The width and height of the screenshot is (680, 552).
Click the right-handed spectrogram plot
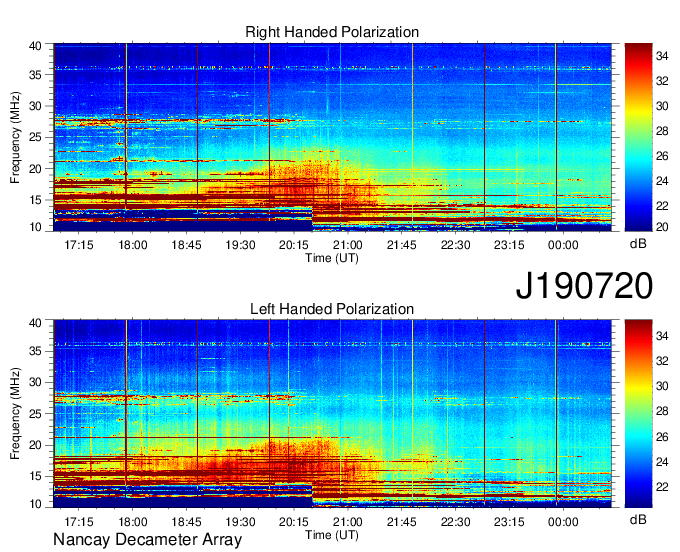332,137
